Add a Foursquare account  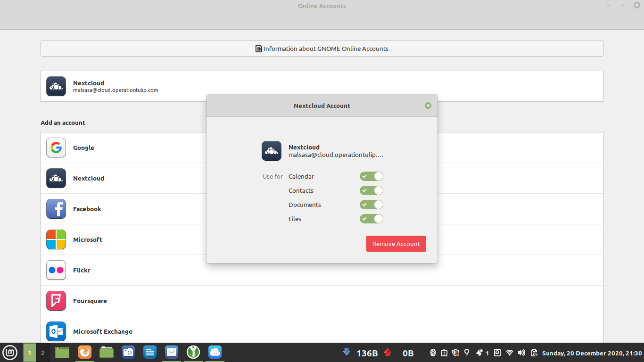pos(322,301)
